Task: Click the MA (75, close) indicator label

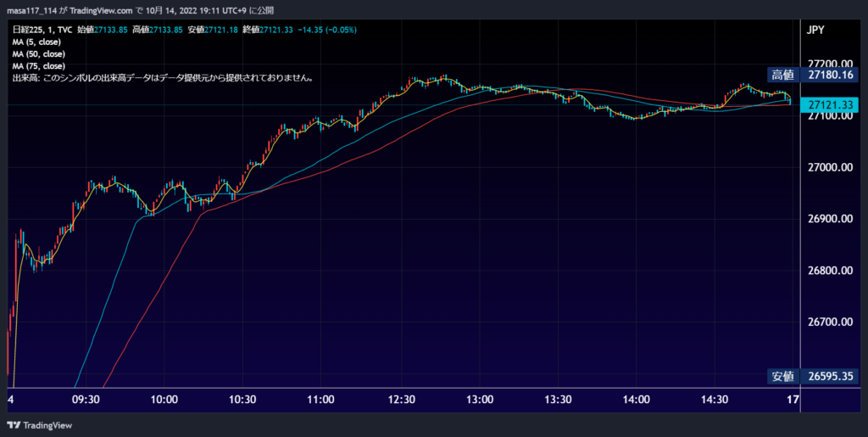Action: 39,66
